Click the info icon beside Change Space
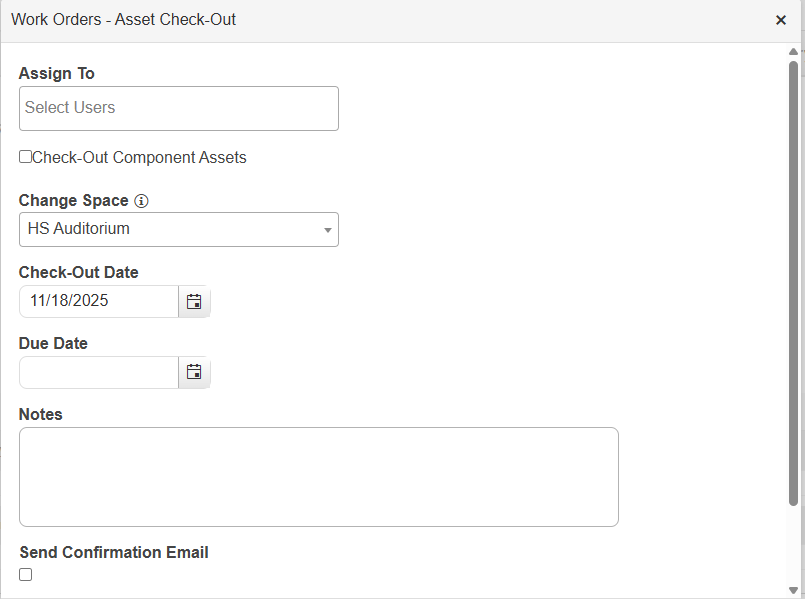The image size is (805, 599). point(141,200)
